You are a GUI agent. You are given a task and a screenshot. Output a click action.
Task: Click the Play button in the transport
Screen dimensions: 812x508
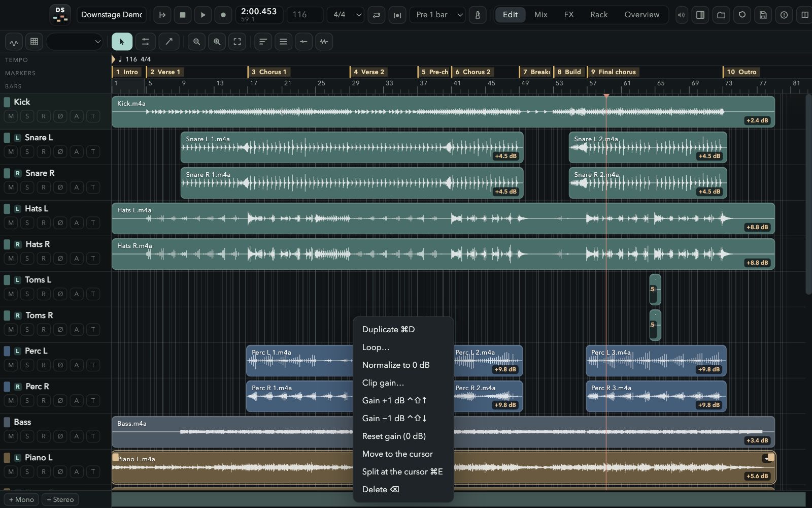point(203,15)
